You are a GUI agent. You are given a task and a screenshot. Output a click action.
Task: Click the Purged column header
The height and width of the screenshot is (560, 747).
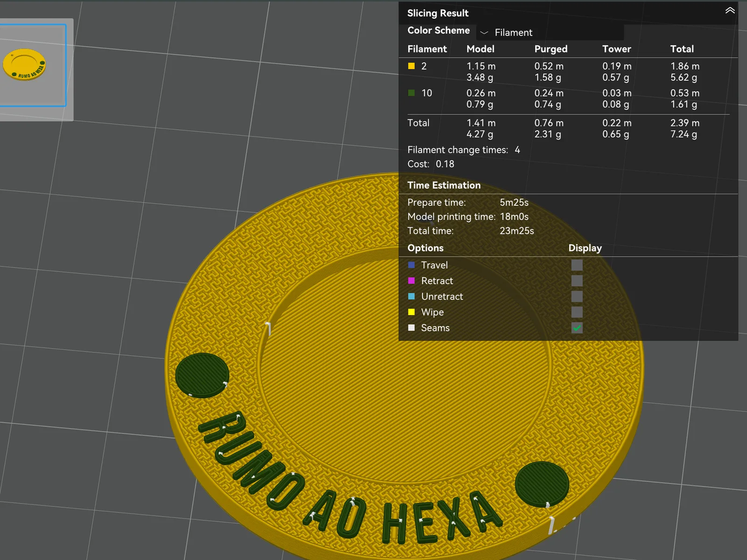[x=551, y=49]
